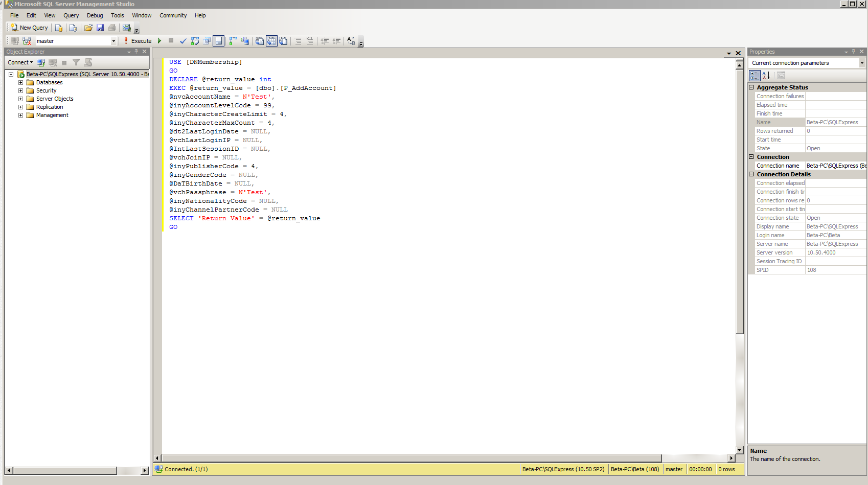Increase indent of selected lines

[x=336, y=41]
